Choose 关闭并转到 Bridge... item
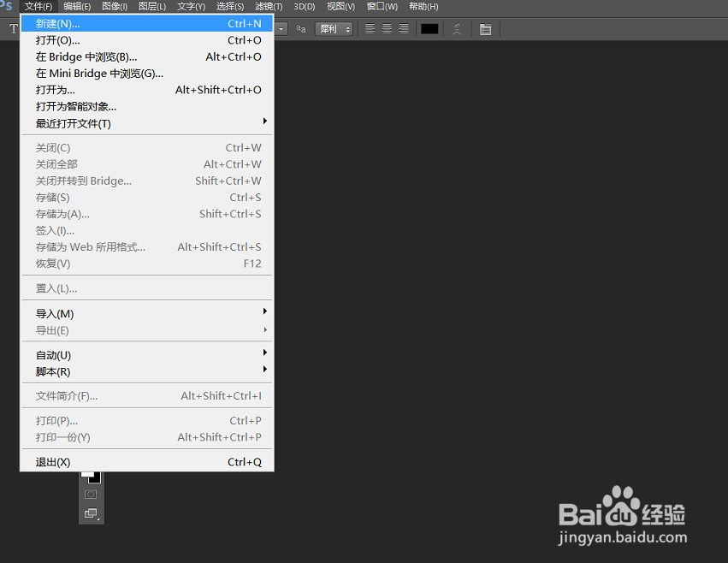Viewport: 728px width, 563px height. (145, 181)
